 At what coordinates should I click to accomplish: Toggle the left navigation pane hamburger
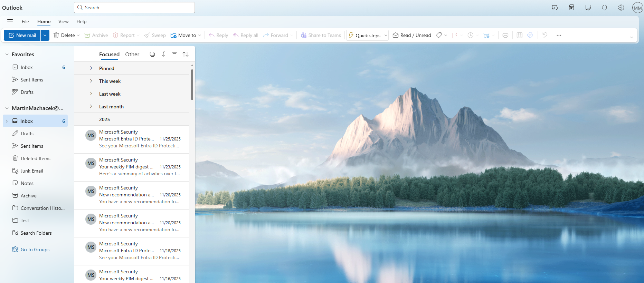point(10,21)
